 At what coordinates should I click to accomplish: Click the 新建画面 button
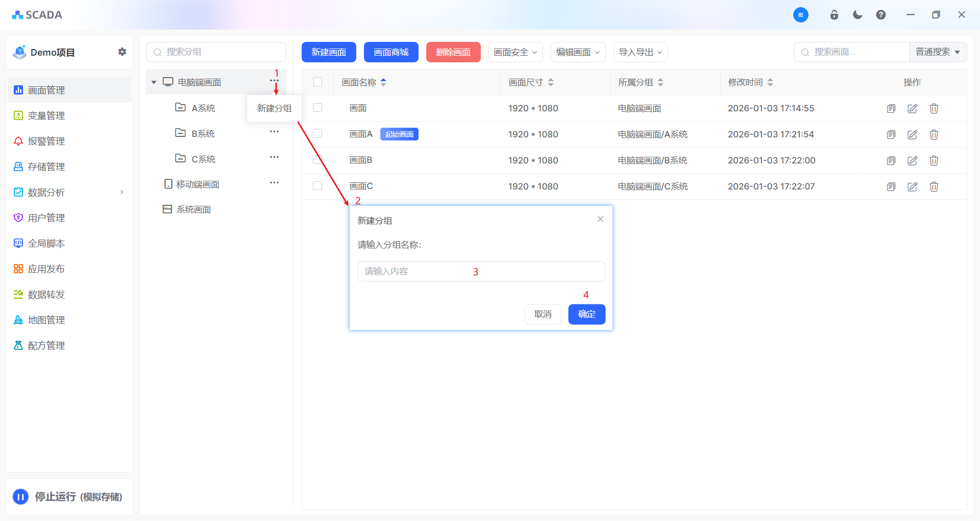[x=329, y=52]
